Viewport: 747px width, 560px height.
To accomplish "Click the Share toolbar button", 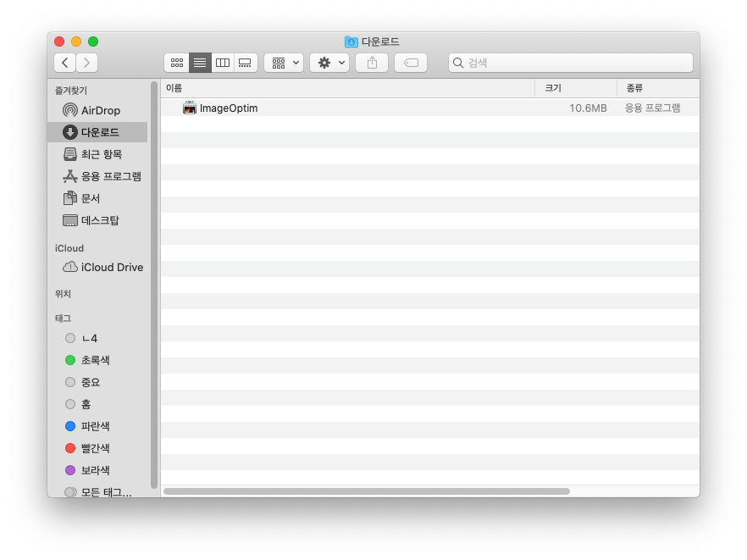I will coord(372,63).
